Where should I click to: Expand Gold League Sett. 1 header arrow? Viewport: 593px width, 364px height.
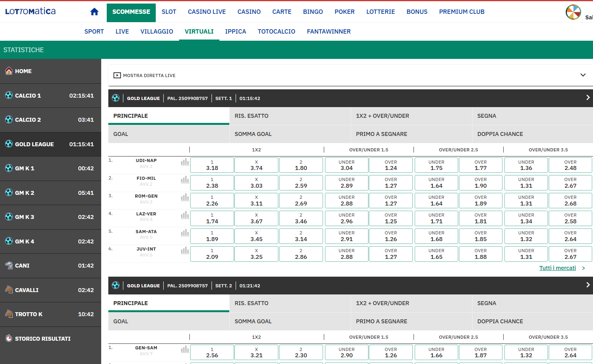click(587, 98)
